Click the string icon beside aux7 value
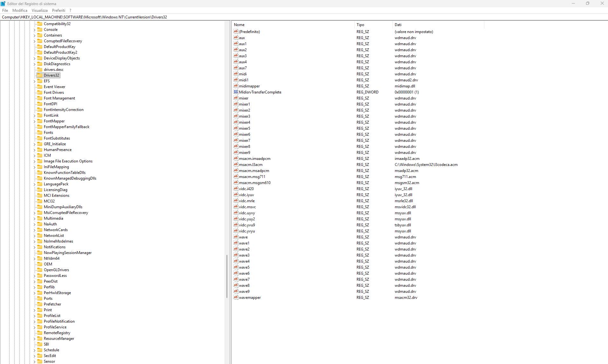 (236, 68)
